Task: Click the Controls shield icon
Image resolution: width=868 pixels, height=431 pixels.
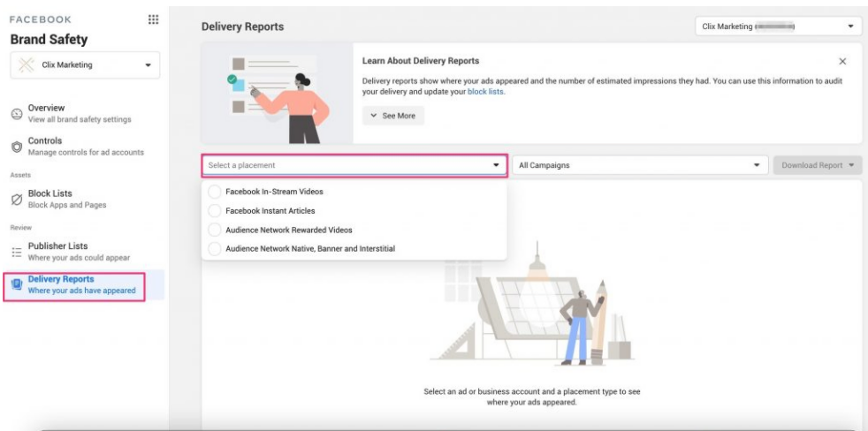Action: click(17, 147)
